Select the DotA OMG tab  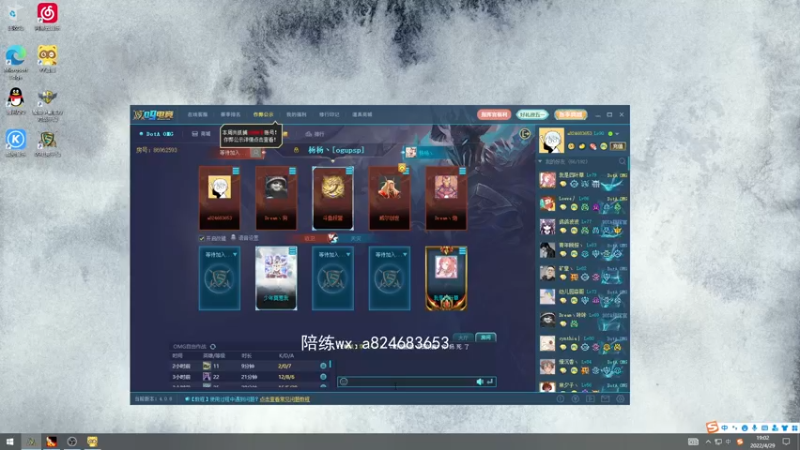click(x=157, y=134)
